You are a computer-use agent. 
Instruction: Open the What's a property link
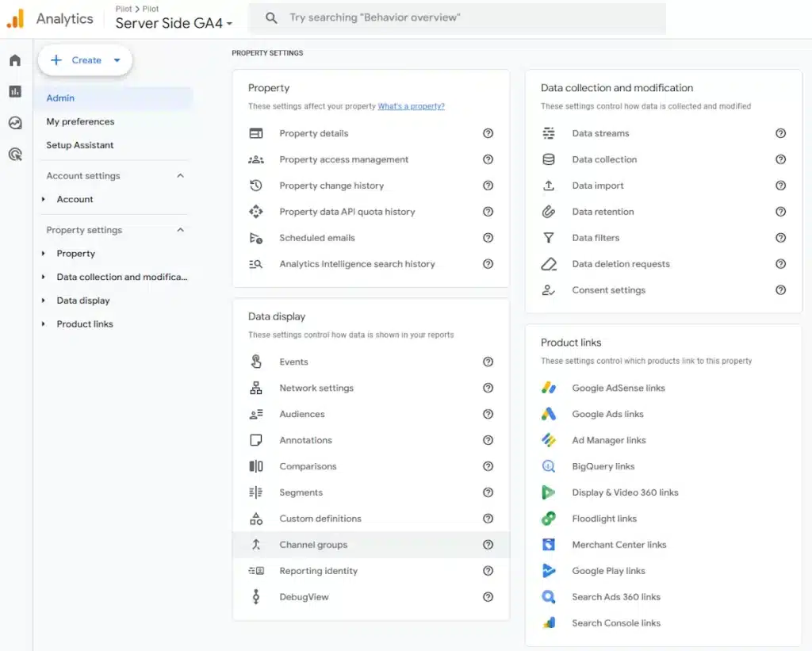click(x=412, y=106)
